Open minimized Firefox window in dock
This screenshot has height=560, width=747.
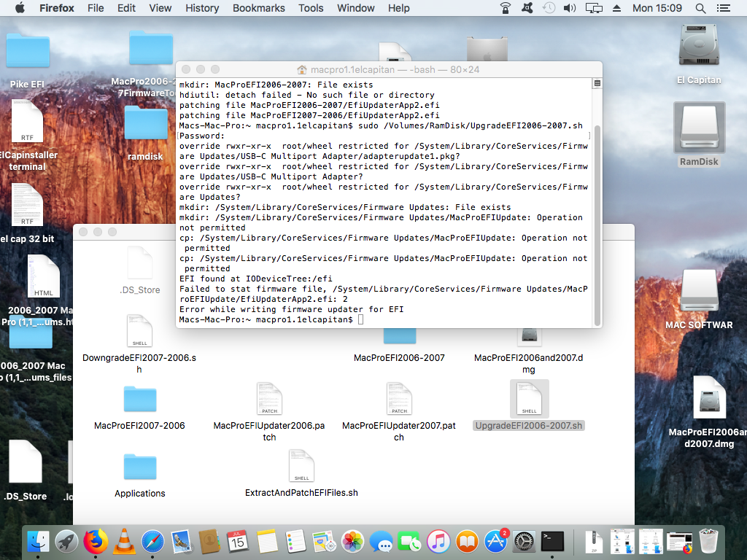pyautogui.click(x=679, y=542)
